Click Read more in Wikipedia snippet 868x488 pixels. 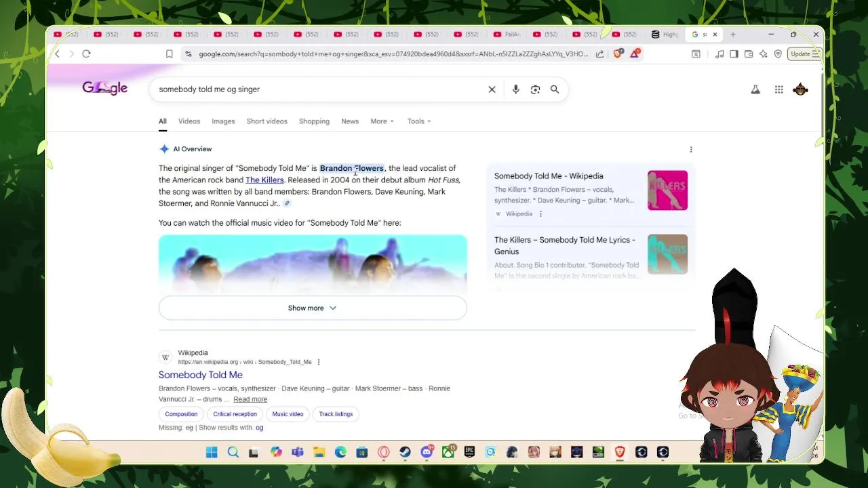click(250, 399)
